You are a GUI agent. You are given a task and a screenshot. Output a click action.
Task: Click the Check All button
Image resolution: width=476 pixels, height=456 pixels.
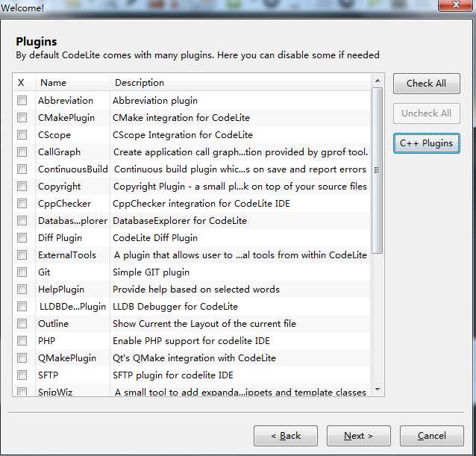tap(427, 84)
